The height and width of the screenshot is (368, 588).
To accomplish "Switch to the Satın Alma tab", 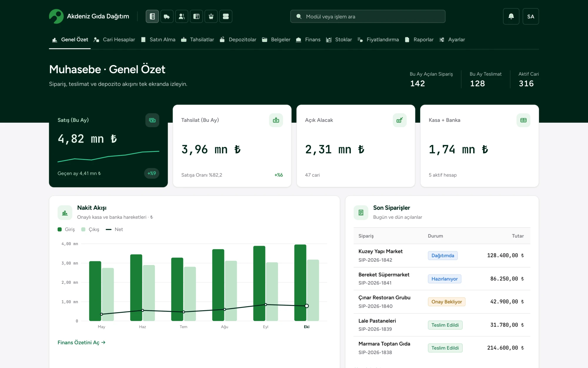I will tap(158, 40).
